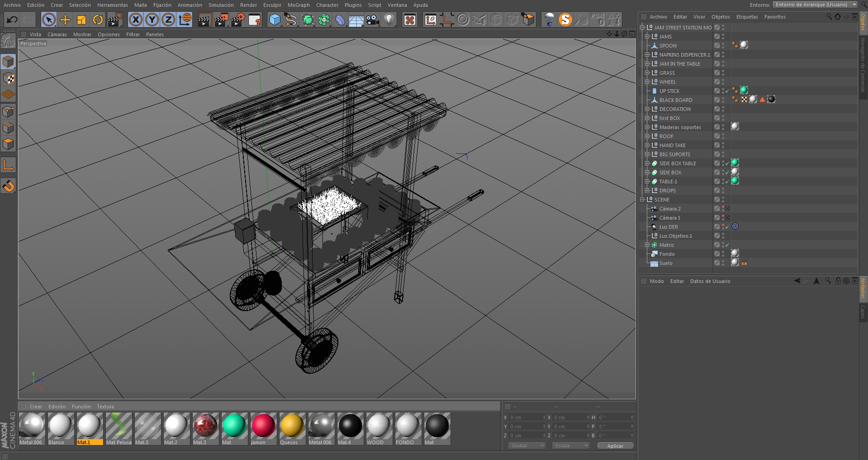Click Crear in the material manager
This screenshot has height=460, width=868.
36,407
